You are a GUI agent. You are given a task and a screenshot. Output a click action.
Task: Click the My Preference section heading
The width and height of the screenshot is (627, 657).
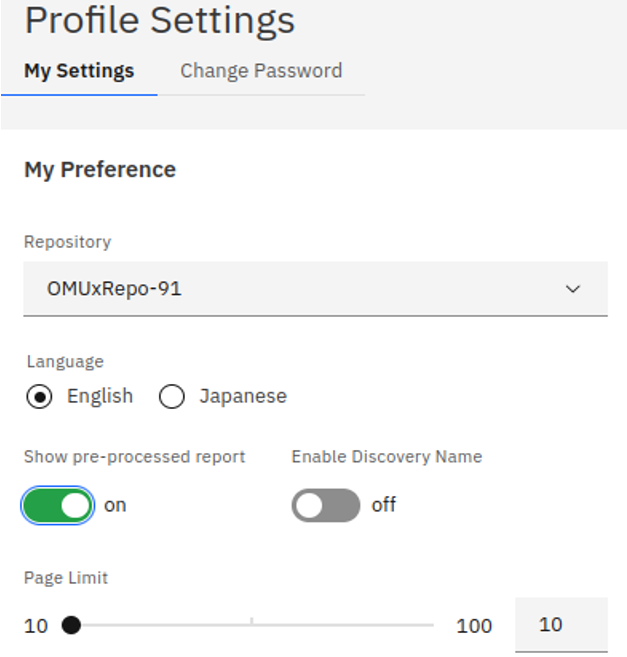coord(100,170)
